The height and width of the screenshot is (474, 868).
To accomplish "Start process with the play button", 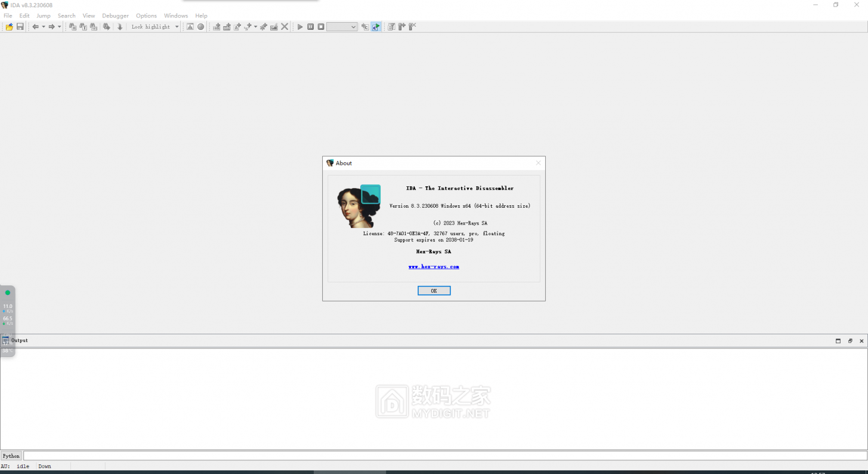I will (x=300, y=27).
